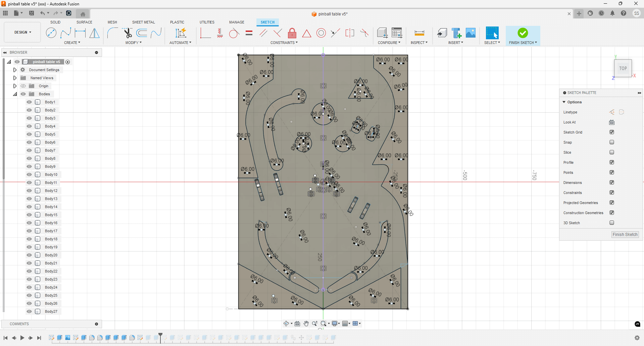
Task: Toggle the Dimensions checkbox
Action: pos(612,183)
